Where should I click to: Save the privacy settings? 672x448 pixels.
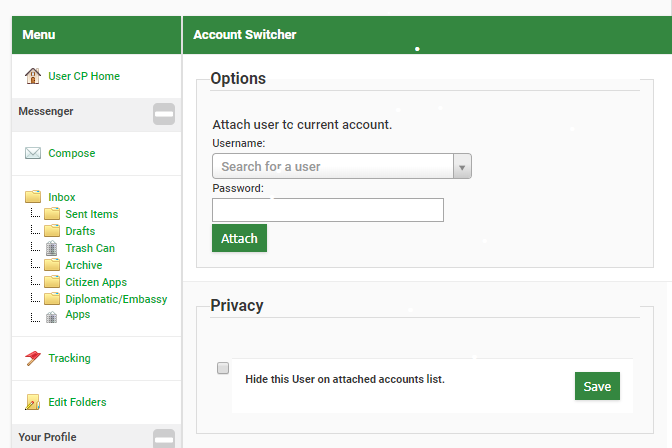point(597,386)
